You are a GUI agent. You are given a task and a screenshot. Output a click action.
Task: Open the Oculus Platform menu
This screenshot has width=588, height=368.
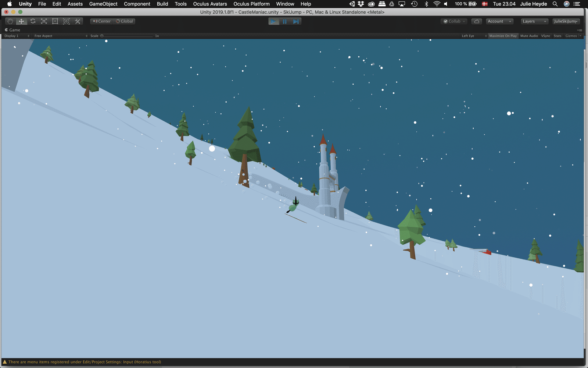(x=251, y=4)
